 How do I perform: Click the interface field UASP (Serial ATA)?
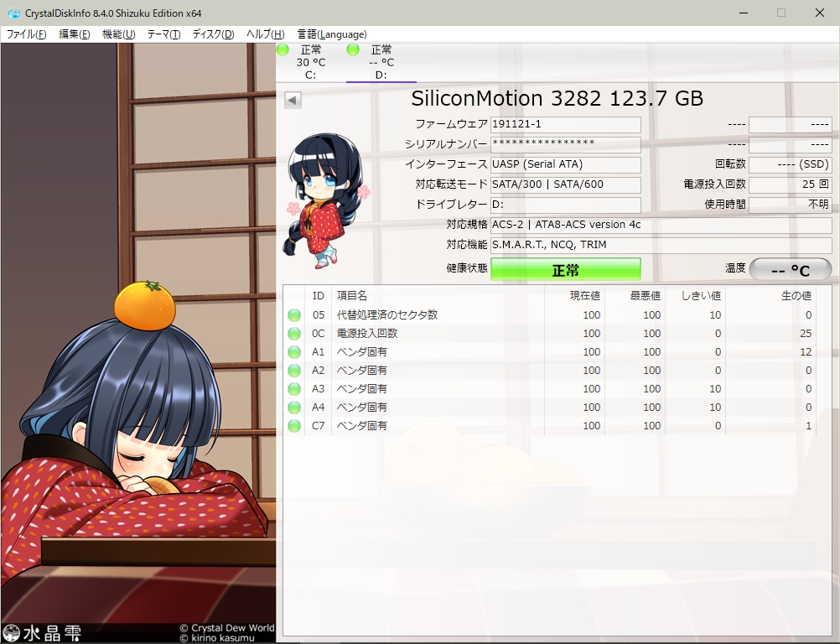566,164
